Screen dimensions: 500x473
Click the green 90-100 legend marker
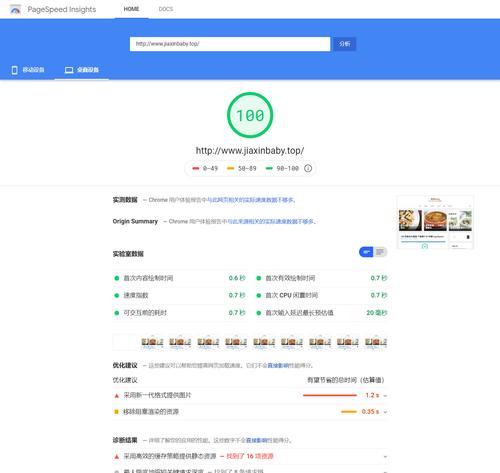[x=269, y=168]
